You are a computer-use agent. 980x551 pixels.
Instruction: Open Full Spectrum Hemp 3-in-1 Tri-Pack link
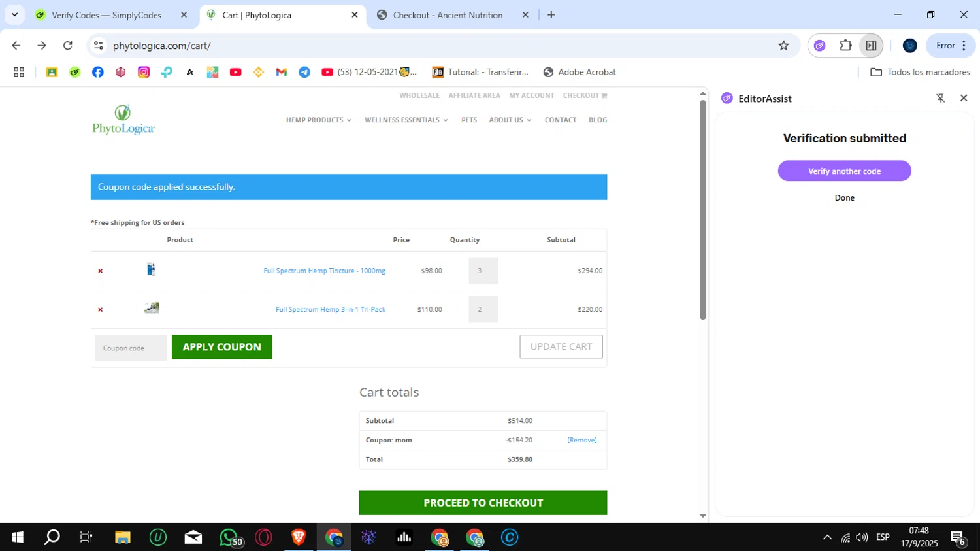[x=331, y=310]
